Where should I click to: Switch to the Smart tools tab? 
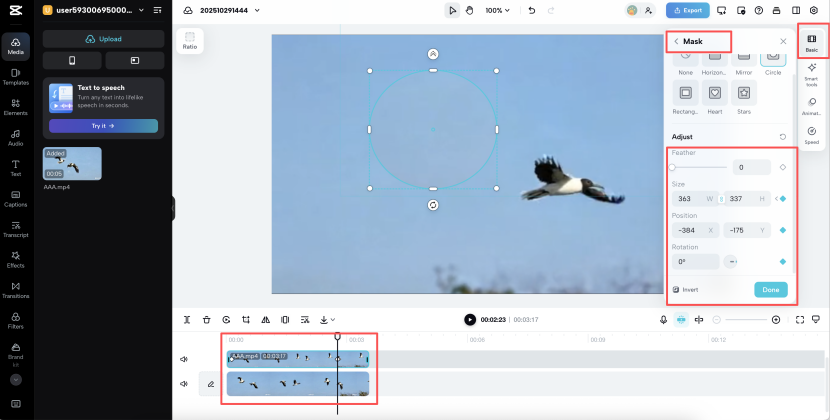811,75
